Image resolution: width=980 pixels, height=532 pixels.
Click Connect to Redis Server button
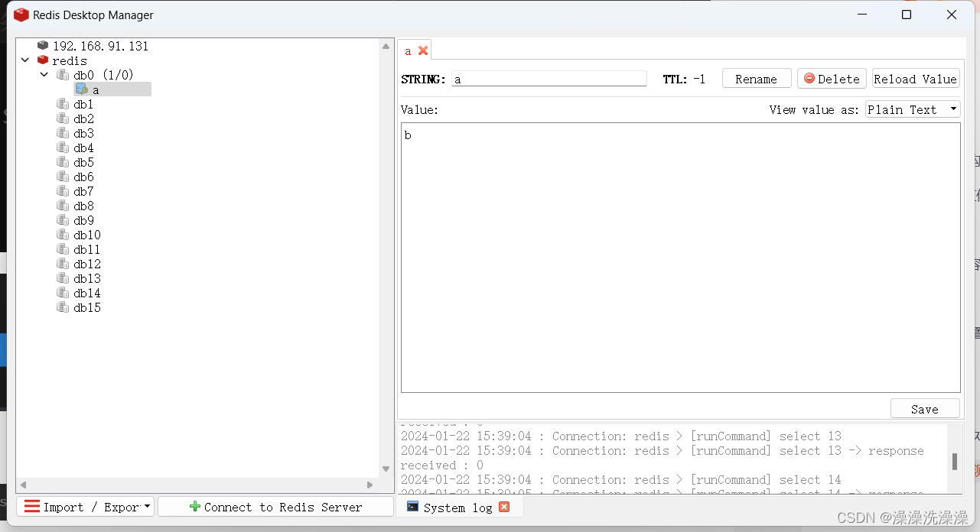(x=275, y=507)
